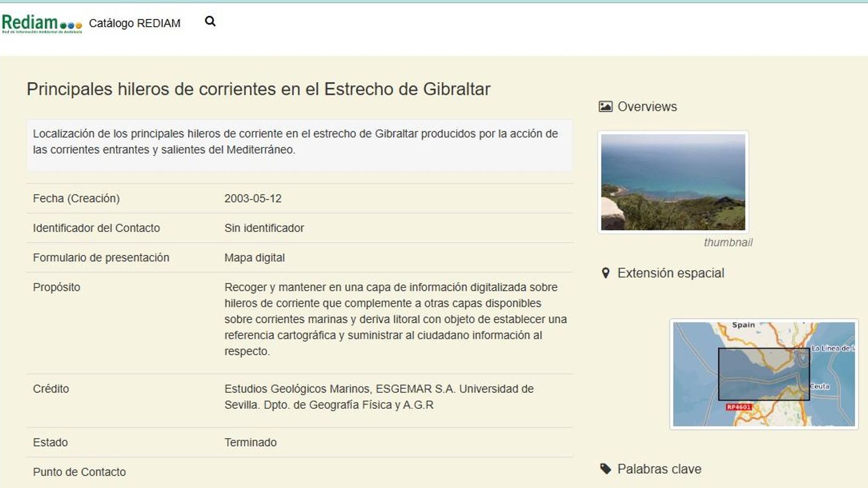
Task: Click the Spain label on the map
Action: (x=745, y=324)
